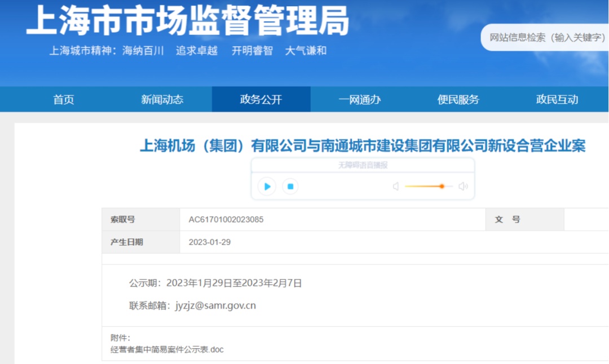Viewport: 609px width, 364px height.
Task: Click the loud speaker volume icon
Action: tap(463, 187)
